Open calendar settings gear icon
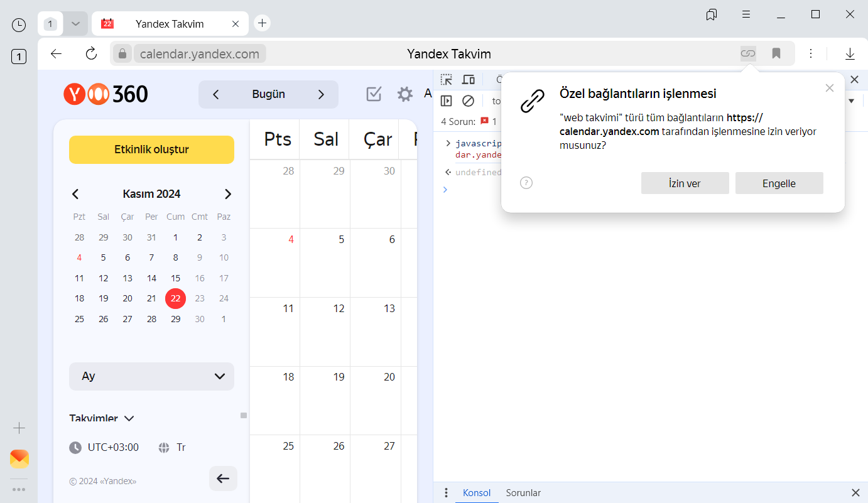The height and width of the screenshot is (503, 868). click(x=405, y=94)
